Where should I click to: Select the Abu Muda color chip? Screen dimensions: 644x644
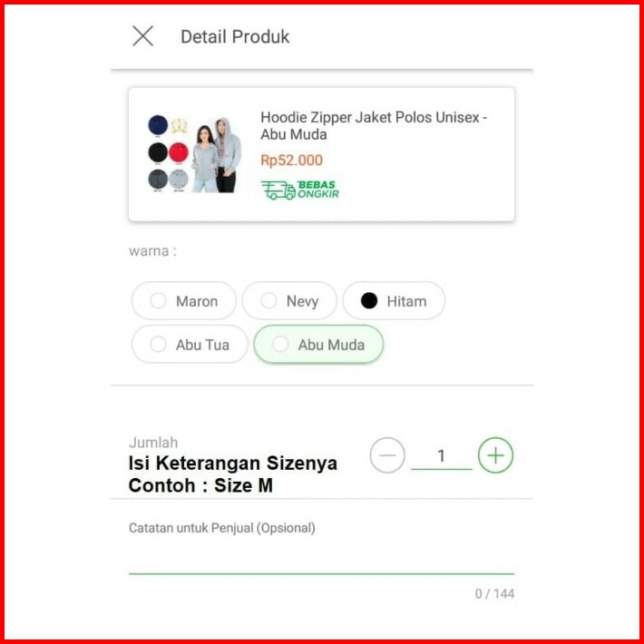[x=318, y=344]
